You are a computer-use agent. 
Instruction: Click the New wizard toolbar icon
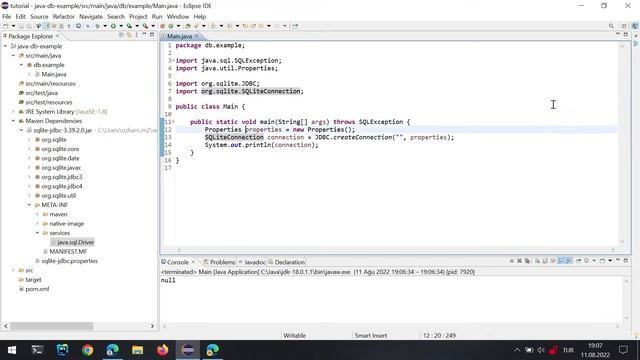coord(6,26)
